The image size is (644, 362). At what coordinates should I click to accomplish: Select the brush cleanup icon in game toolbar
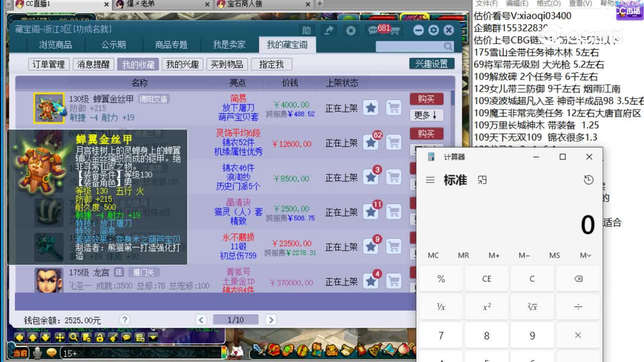tap(114, 337)
